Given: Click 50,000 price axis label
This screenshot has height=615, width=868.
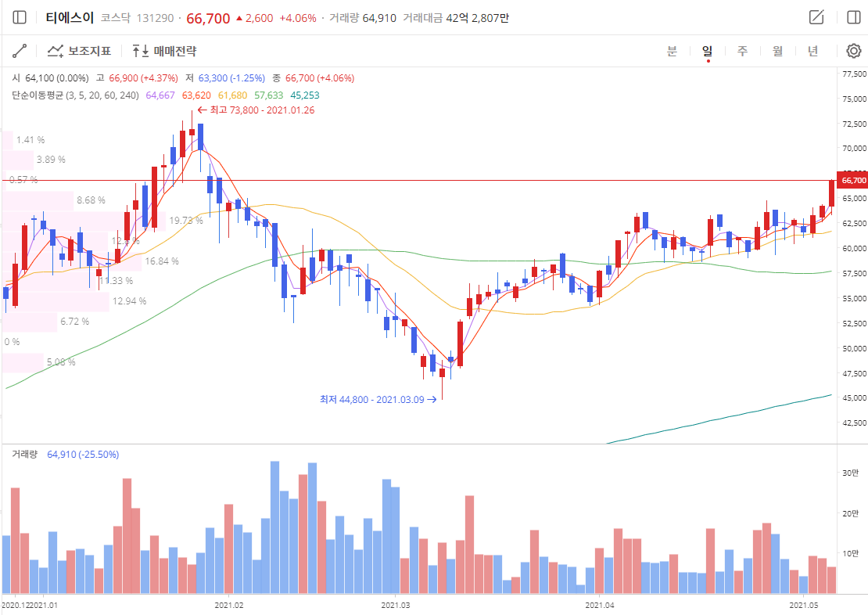Looking at the screenshot, I should [854, 348].
